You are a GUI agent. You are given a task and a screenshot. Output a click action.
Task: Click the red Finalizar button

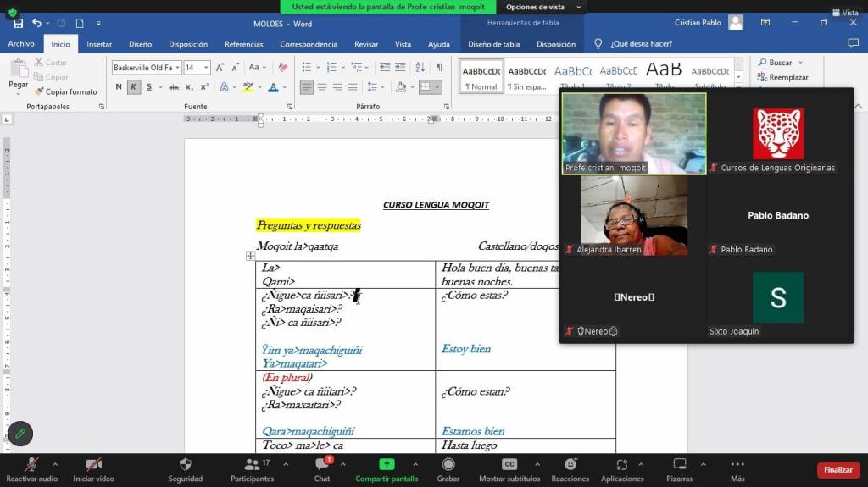(837, 470)
